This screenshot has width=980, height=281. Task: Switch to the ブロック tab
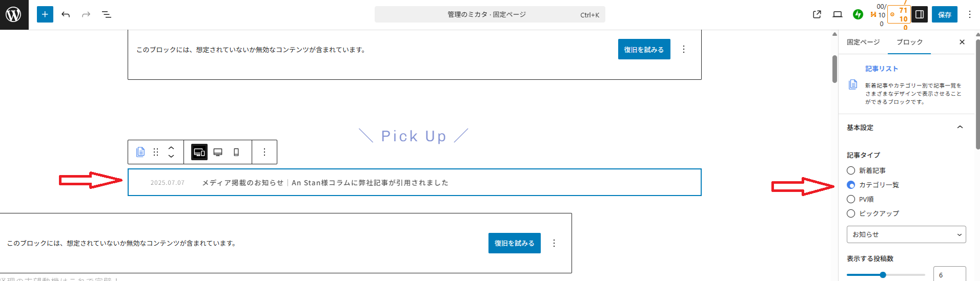click(909, 42)
